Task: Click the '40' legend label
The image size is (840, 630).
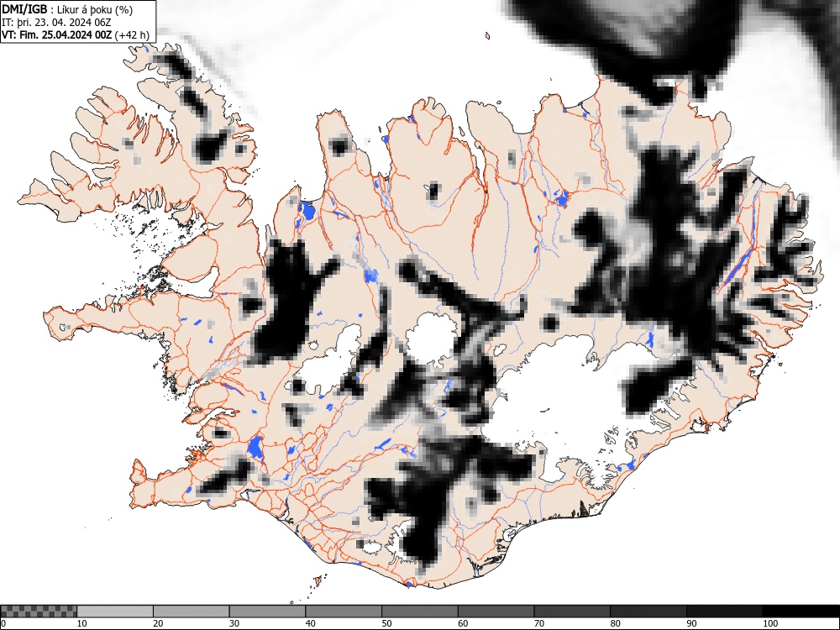Action: [x=310, y=623]
